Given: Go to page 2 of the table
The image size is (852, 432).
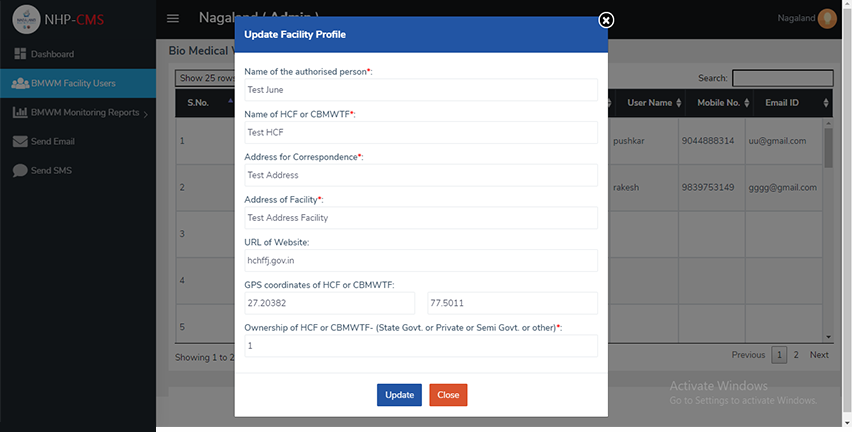Looking at the screenshot, I should [x=796, y=355].
